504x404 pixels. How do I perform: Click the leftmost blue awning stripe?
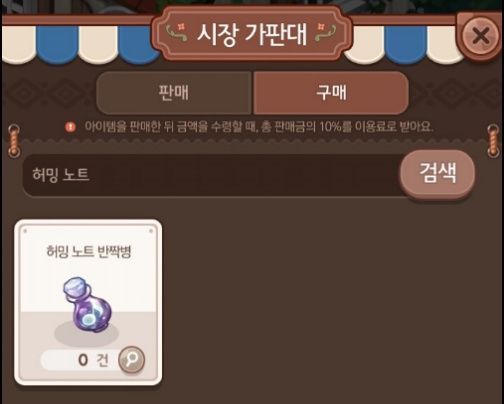tap(57, 45)
